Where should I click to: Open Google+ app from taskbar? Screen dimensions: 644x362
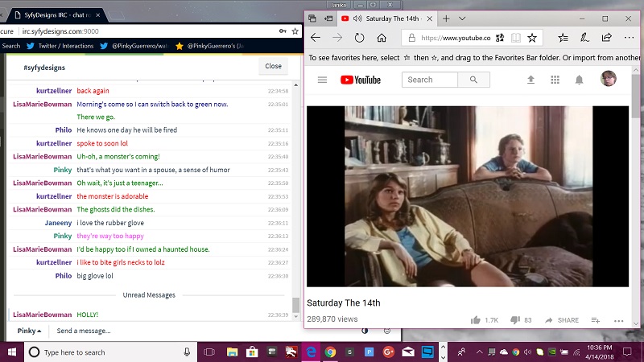389,352
